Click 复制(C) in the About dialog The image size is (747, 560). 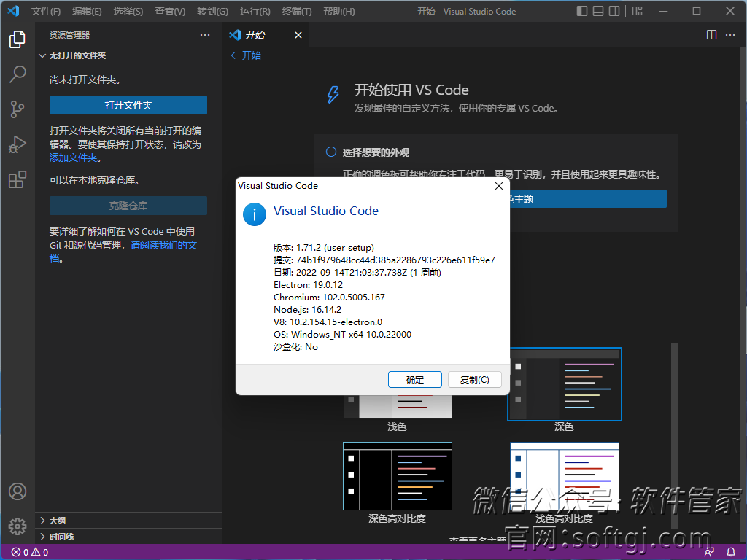click(x=475, y=379)
